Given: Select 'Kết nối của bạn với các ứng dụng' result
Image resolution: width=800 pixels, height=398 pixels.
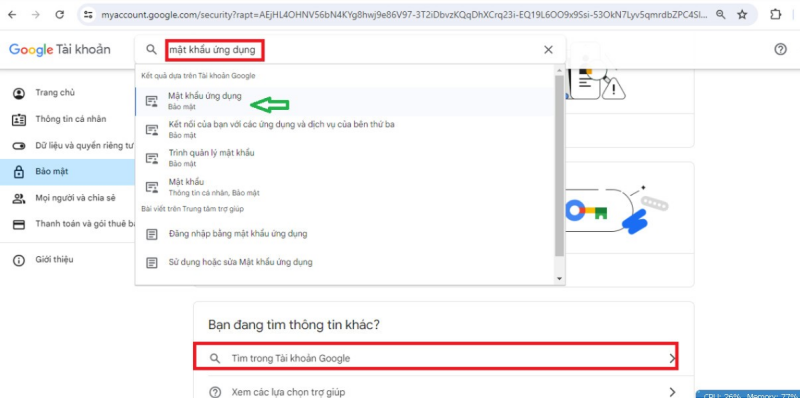Looking at the screenshot, I should tap(344, 130).
